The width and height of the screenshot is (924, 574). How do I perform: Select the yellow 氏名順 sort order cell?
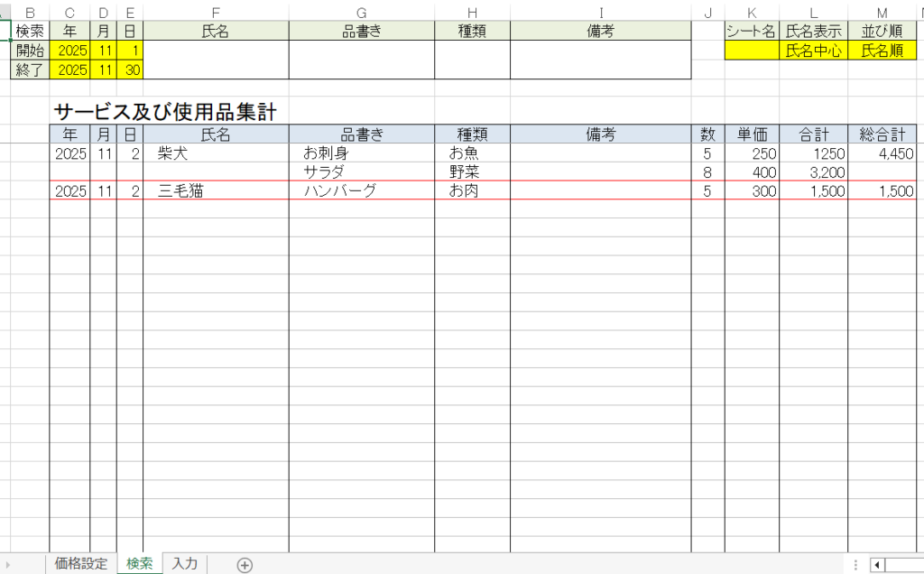882,51
